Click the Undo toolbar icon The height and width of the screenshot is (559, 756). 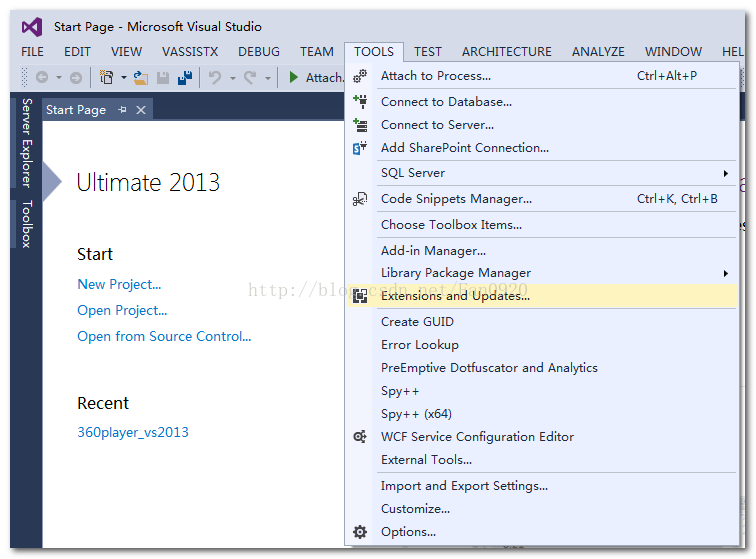pos(215,77)
